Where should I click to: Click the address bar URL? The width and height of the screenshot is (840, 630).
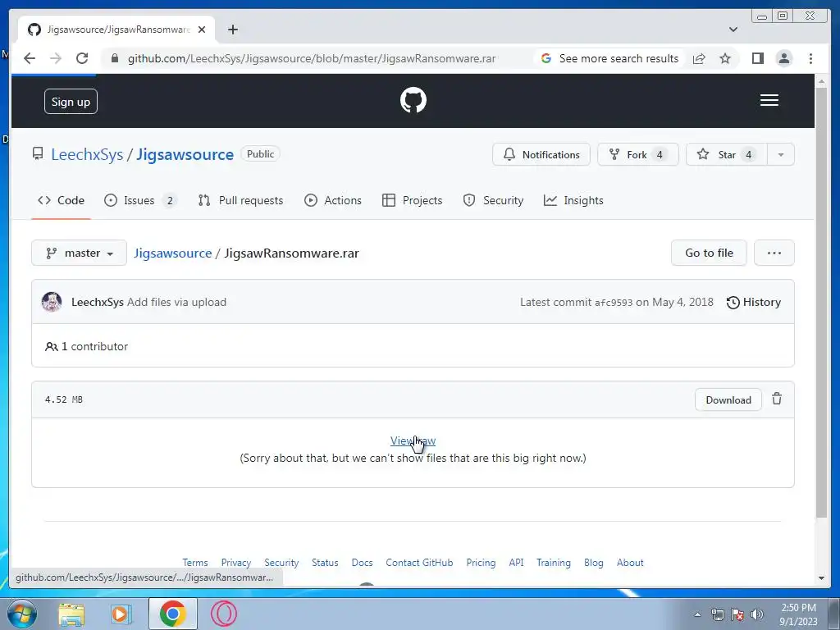(x=311, y=58)
